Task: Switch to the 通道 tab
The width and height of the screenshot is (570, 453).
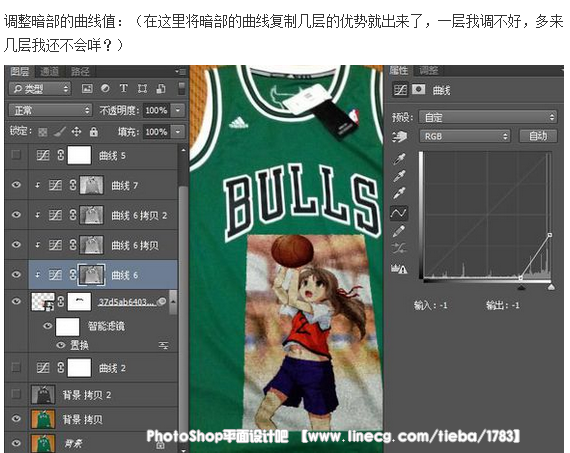Action: 49,71
